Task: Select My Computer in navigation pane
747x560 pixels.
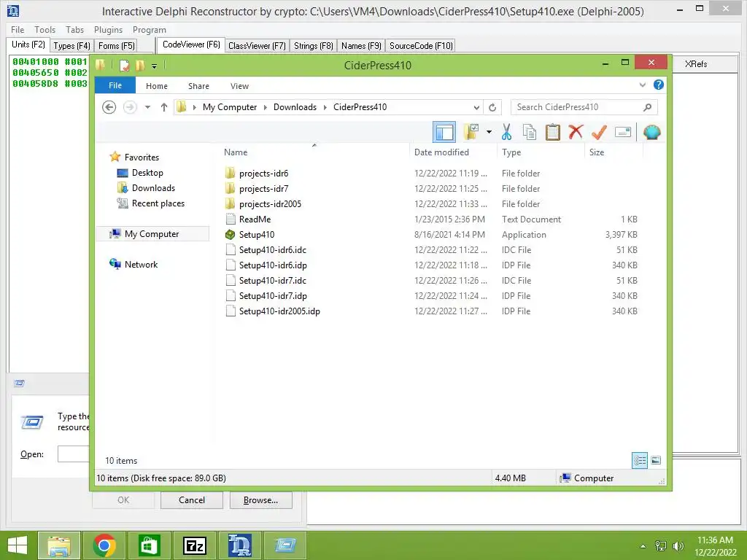Action: 152,234
